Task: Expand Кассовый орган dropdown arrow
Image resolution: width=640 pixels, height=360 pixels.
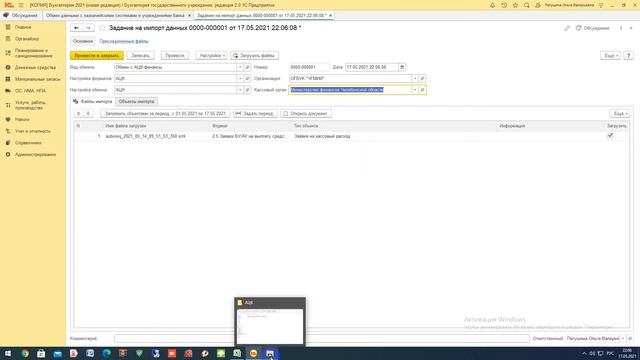Action: point(415,90)
